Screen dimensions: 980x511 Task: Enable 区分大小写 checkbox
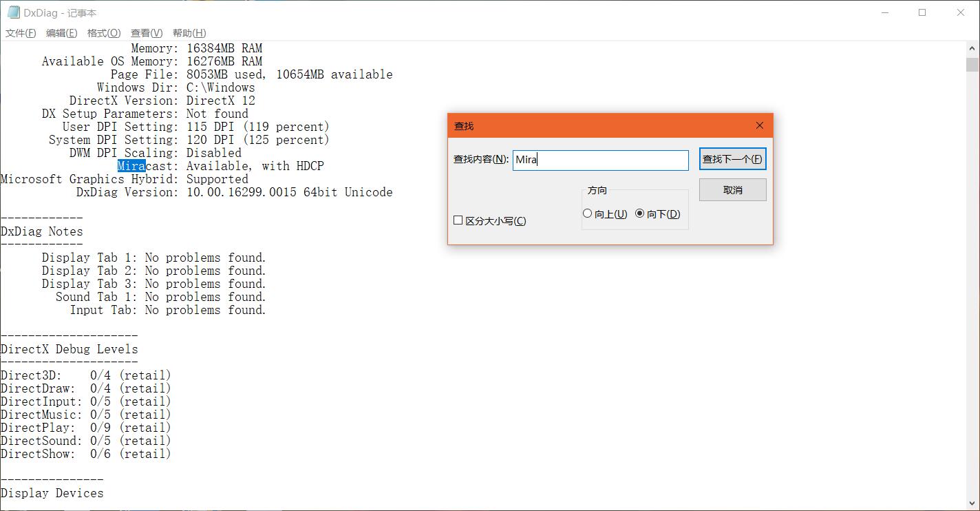[x=490, y=221]
